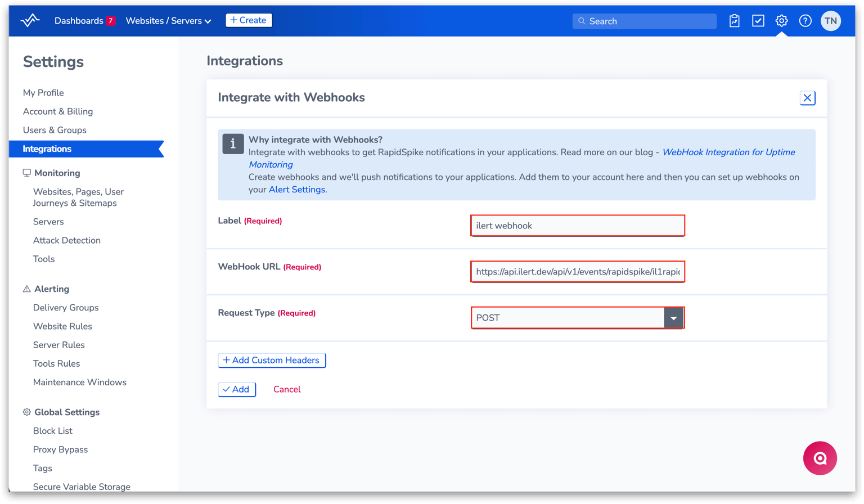The image size is (864, 504).
Task: Click the RapidSpike logo icon
Action: point(30,21)
